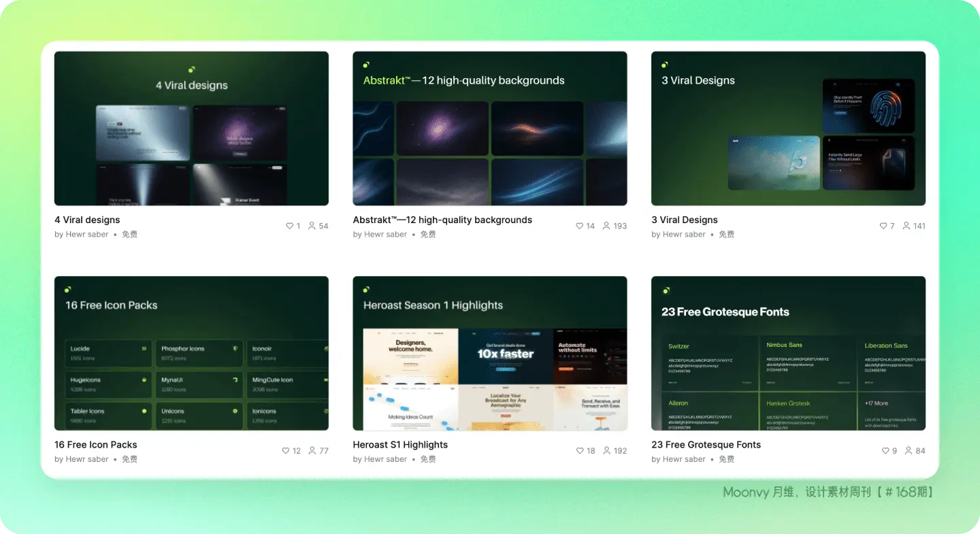Viewport: 980px width, 534px height.
Task: Open the 3 Viral Designs preview image
Action: pyautogui.click(x=788, y=129)
